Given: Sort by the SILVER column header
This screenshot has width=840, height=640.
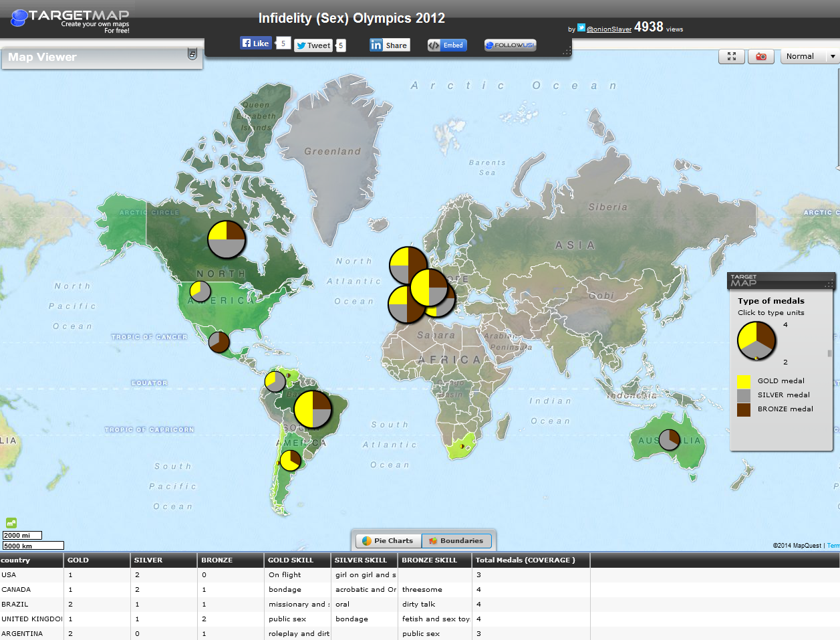Looking at the screenshot, I should tap(164, 560).
